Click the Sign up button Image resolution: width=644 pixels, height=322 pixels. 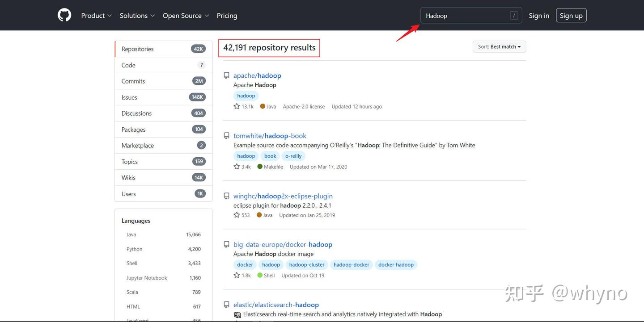pyautogui.click(x=571, y=16)
